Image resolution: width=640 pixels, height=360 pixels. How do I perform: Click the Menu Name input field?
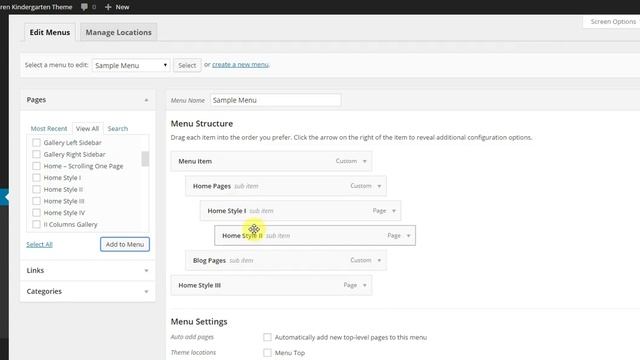point(276,100)
